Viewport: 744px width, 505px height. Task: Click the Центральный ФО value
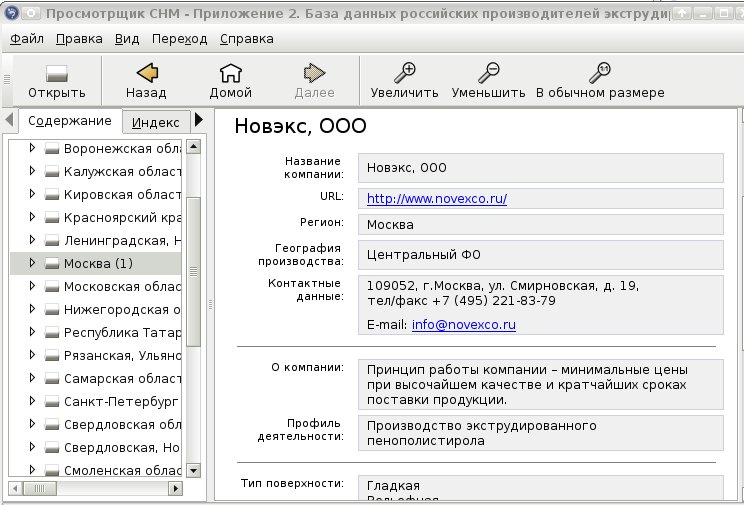click(424, 255)
